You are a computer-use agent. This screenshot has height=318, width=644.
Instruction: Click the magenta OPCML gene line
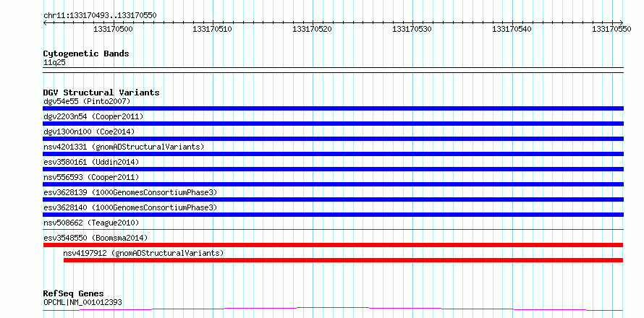click(333, 309)
